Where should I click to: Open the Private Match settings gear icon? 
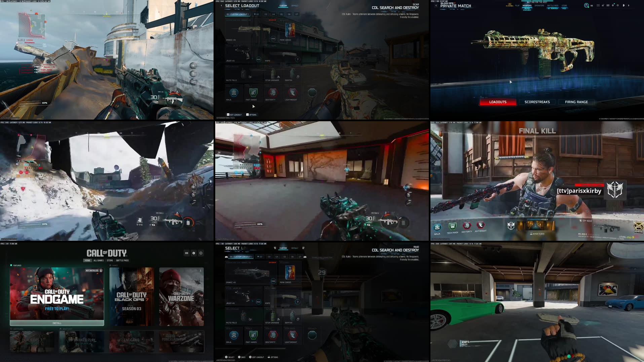[x=617, y=5]
